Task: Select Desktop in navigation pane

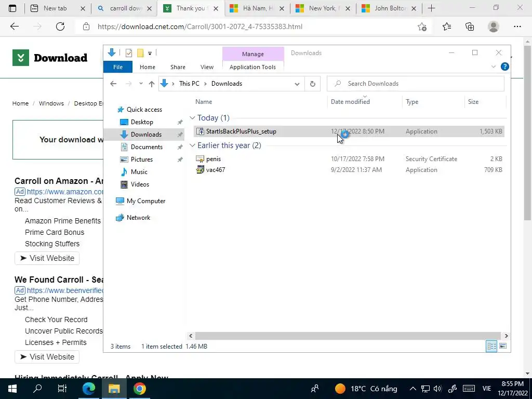Action: click(x=142, y=122)
